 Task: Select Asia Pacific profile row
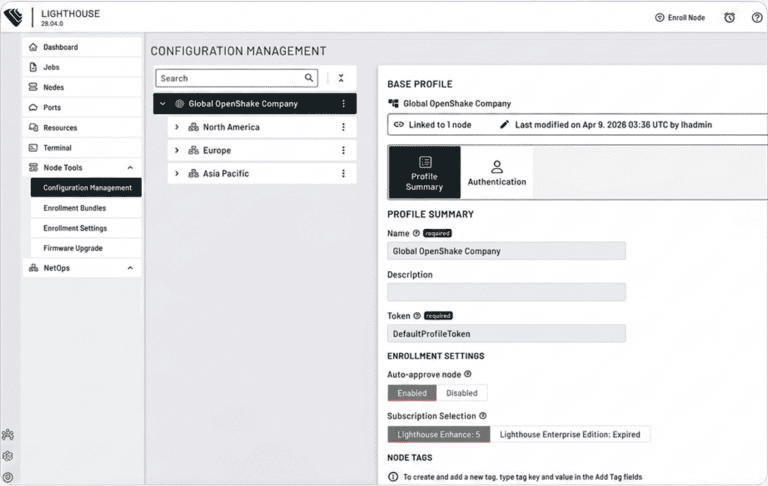pyautogui.click(x=262, y=173)
